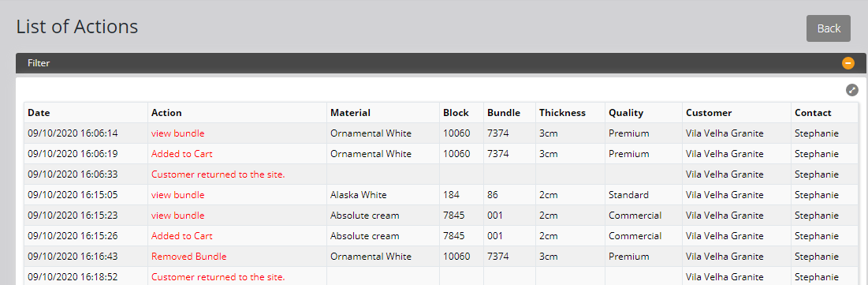This screenshot has height=285, width=868.
Task: Collapse the Filter panel with orange minus icon
Action: [848, 63]
